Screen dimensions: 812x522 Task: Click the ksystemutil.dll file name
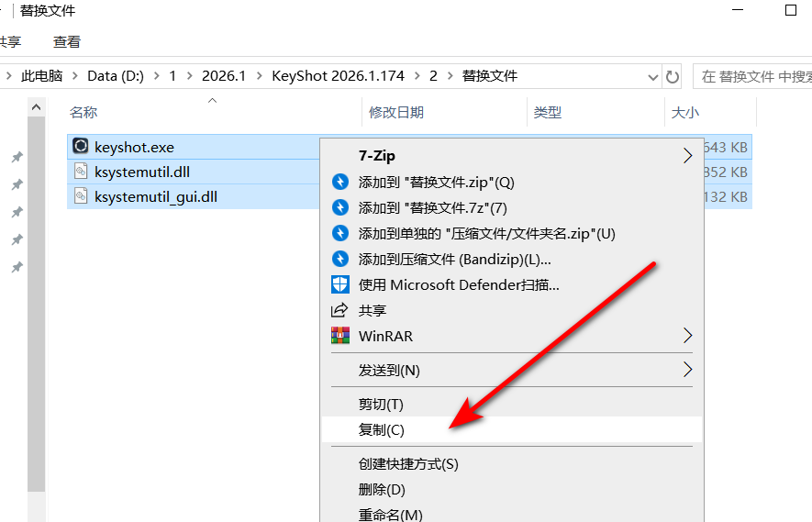coord(142,172)
